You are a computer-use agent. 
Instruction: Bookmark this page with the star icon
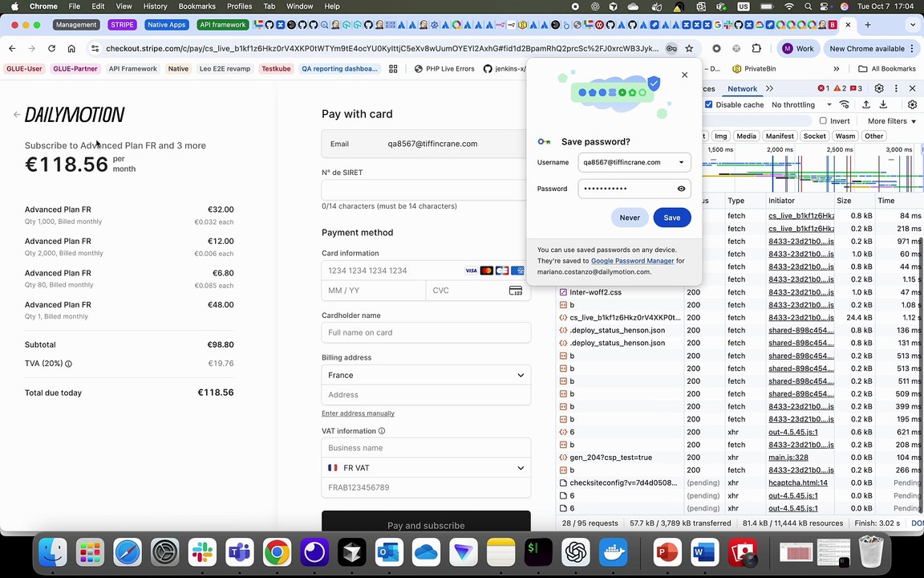pos(689,48)
